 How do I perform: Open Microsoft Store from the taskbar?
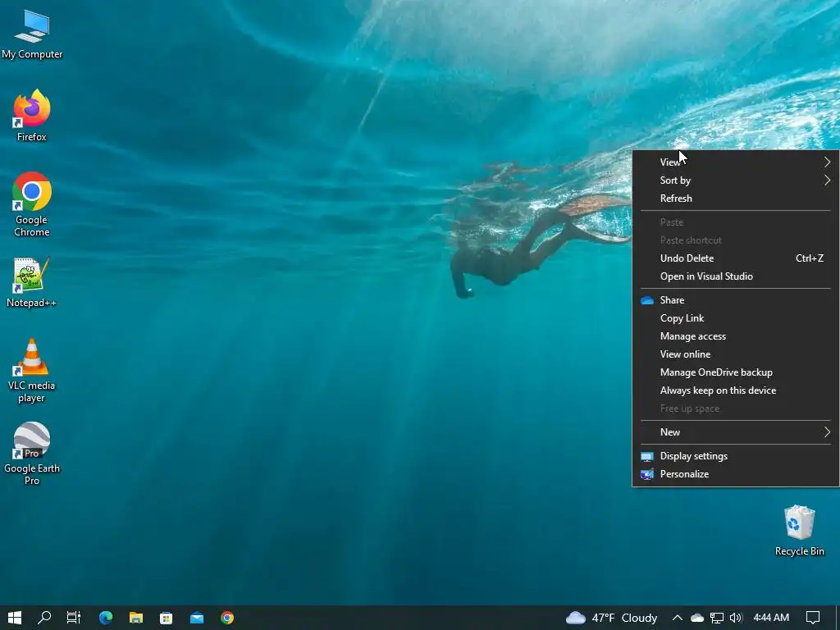[166, 618]
